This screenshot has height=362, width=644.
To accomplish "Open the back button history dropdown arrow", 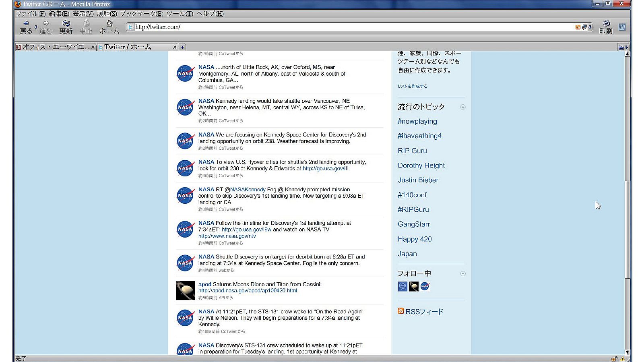I will (36, 27).
